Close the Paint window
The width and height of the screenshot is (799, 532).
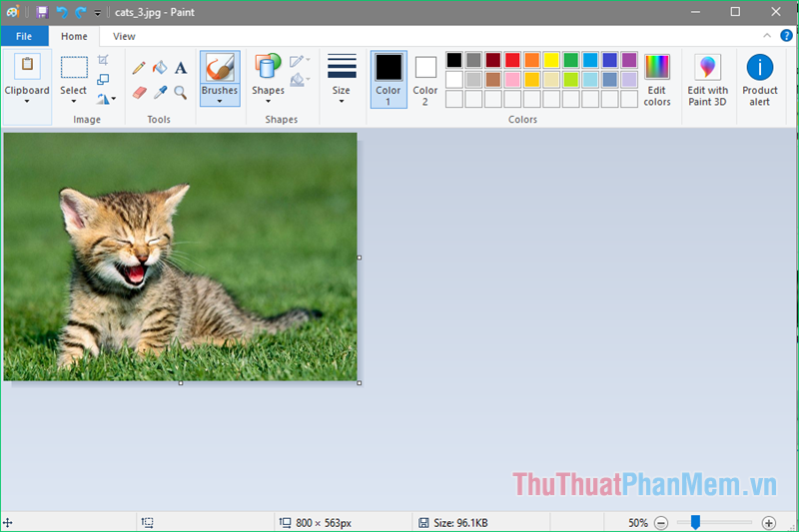[776, 12]
